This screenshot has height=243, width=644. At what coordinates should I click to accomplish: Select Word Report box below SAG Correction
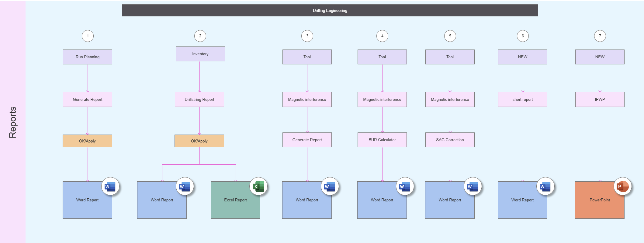[x=450, y=200]
